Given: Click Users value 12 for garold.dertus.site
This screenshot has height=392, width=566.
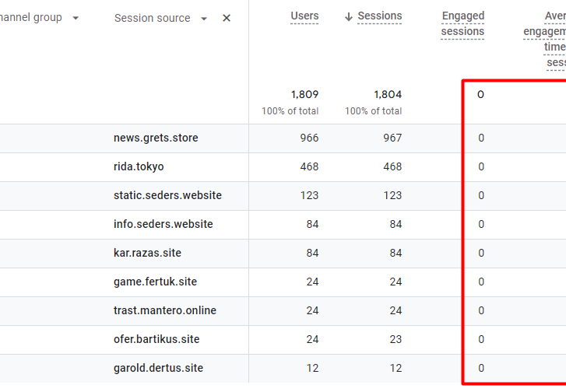Looking at the screenshot, I should (x=313, y=368).
